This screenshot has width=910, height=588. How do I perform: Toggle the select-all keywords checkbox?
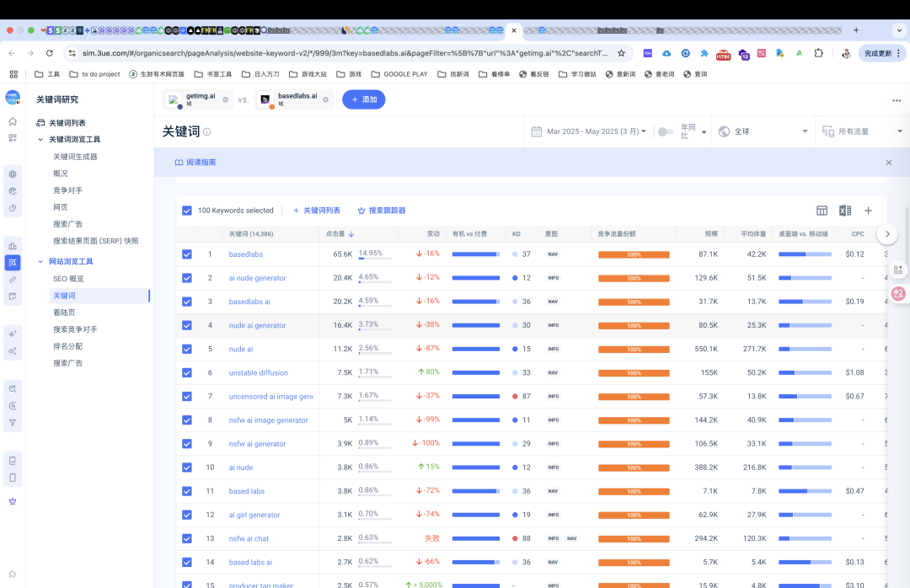tap(187, 211)
